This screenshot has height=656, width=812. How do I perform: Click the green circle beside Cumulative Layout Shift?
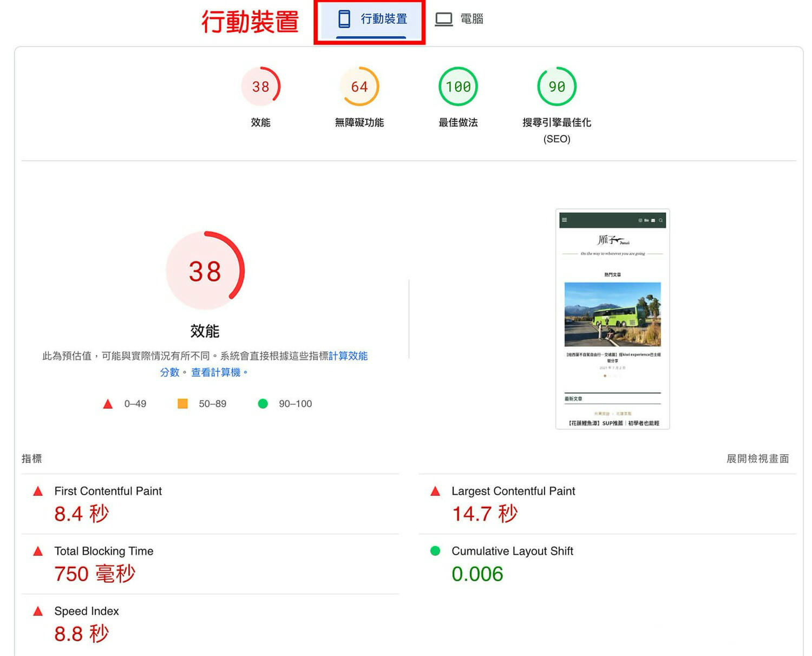click(x=435, y=551)
